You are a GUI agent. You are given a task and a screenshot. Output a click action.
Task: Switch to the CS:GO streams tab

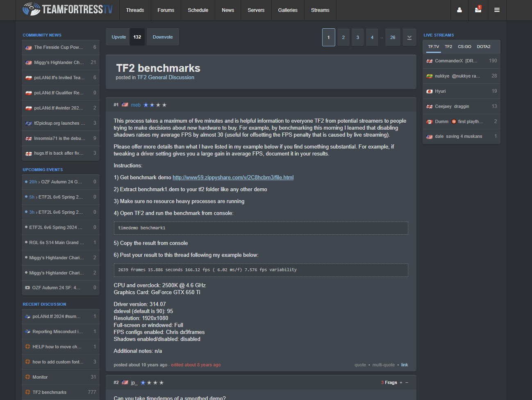[464, 47]
